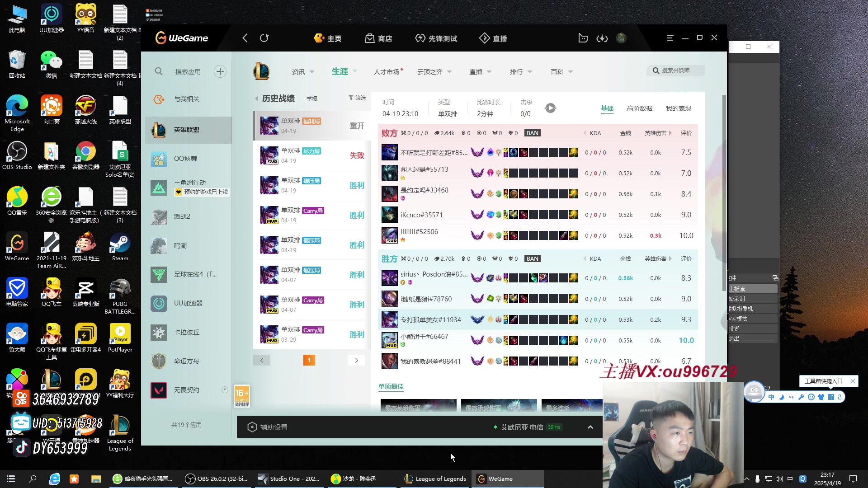Open WeGame 商店 store tab

379,38
